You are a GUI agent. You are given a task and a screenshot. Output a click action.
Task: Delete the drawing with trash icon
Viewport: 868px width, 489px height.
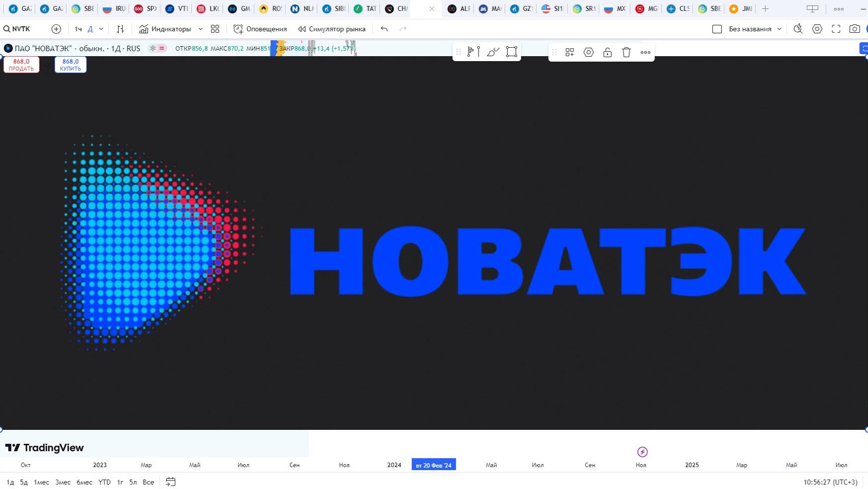(626, 52)
